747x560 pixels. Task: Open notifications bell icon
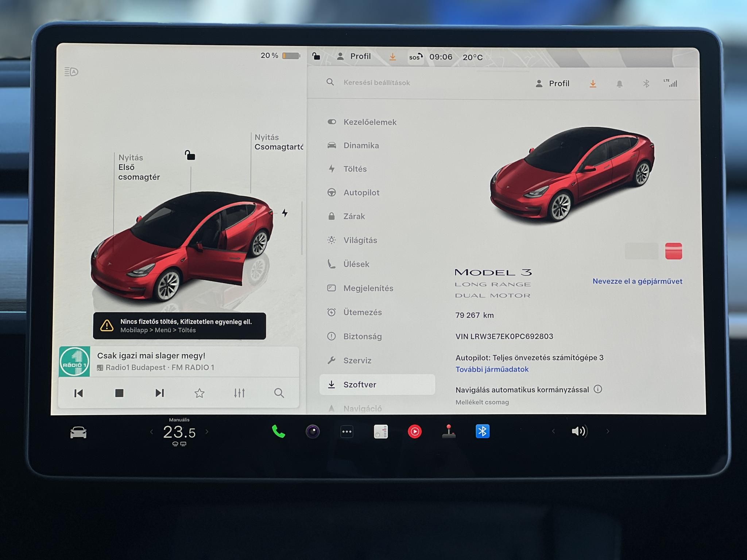[619, 84]
